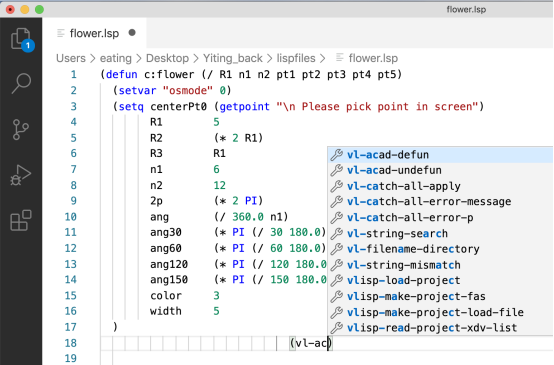Screen dimensions: 554x365
Task: Click the unsaved dot on flower.lsp tab
Action: pos(132,33)
